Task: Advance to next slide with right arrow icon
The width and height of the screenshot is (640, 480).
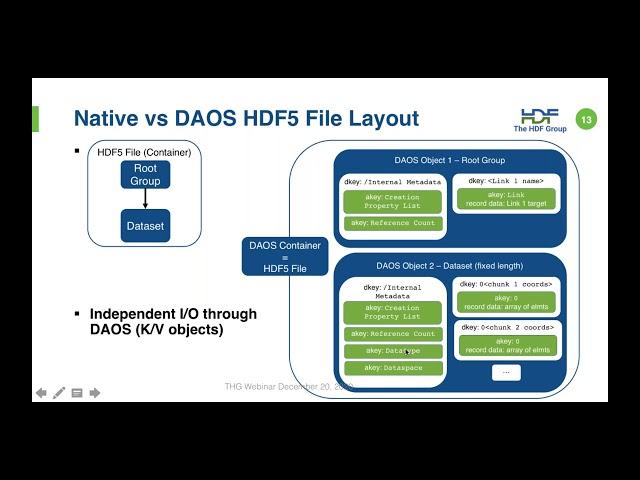Action: click(x=95, y=393)
